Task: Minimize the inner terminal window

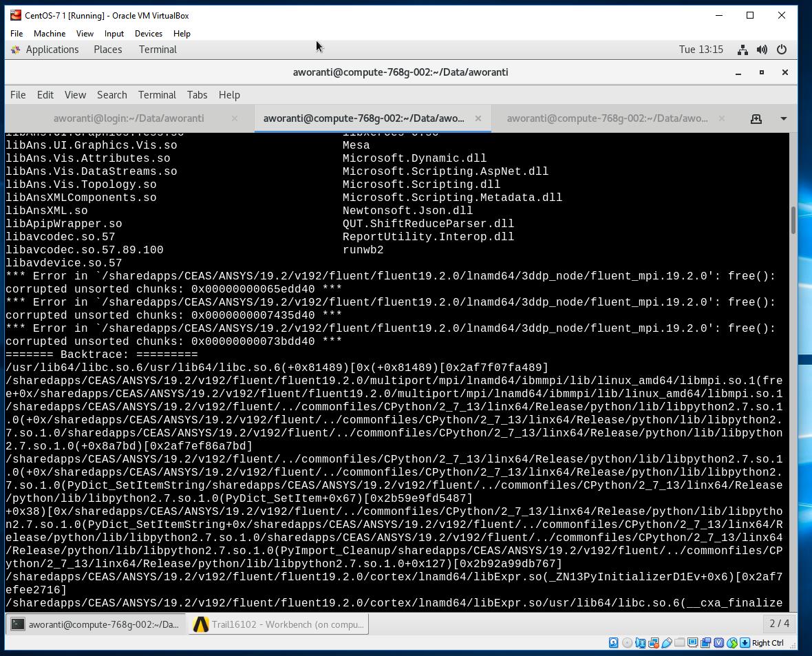Action: [738, 72]
